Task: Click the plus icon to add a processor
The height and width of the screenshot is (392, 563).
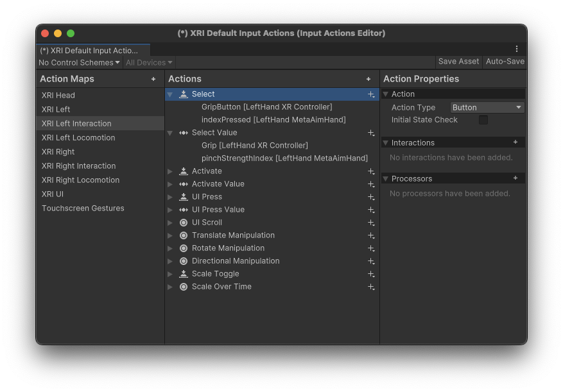Action: pos(515,178)
